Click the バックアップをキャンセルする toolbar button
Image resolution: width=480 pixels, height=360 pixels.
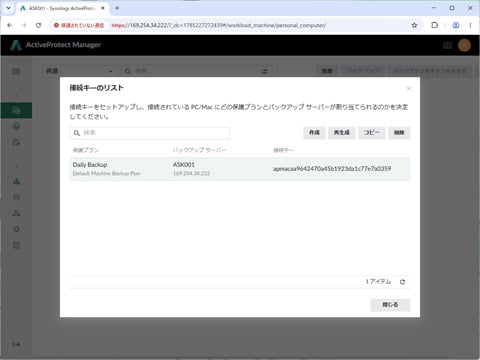430,71
